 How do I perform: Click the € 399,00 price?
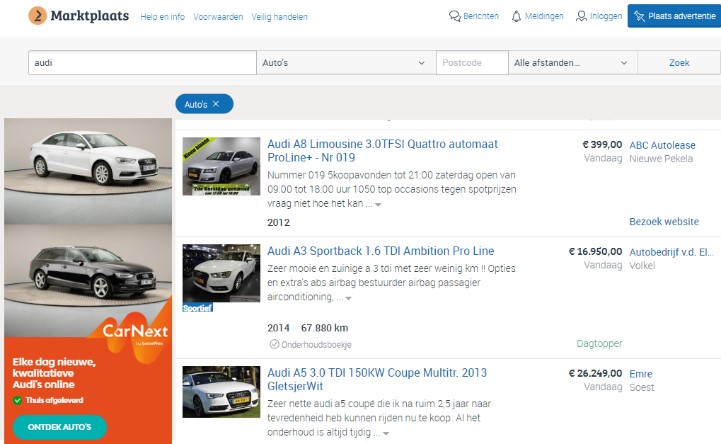[x=602, y=145]
